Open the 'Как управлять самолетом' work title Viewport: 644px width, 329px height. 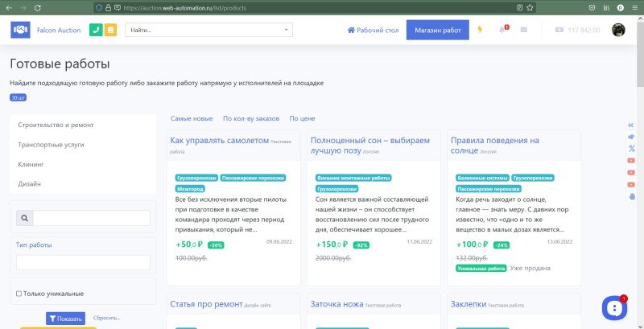219,140
